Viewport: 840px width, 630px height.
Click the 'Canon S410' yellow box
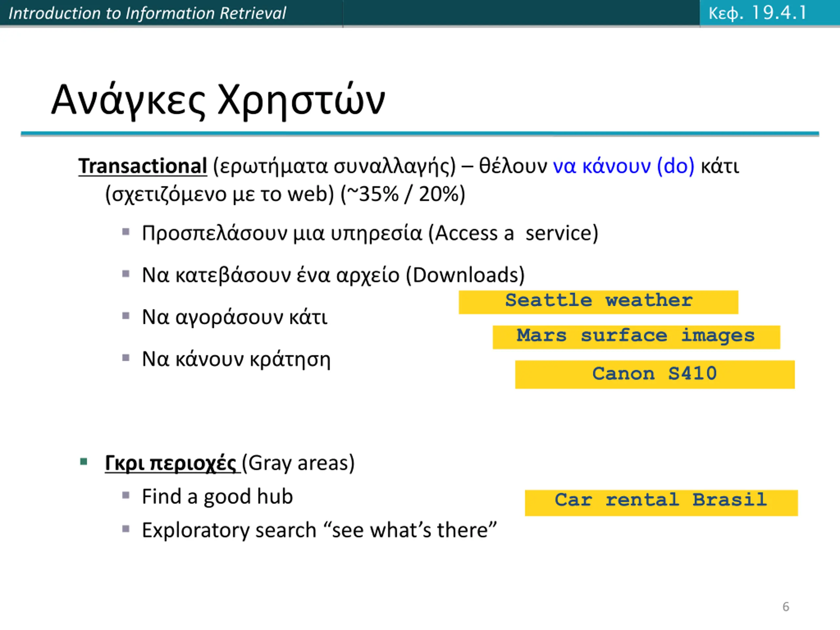click(x=655, y=374)
